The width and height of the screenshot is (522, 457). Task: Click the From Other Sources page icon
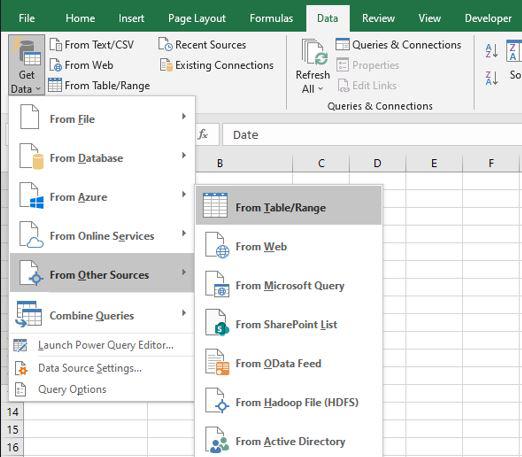(x=31, y=273)
